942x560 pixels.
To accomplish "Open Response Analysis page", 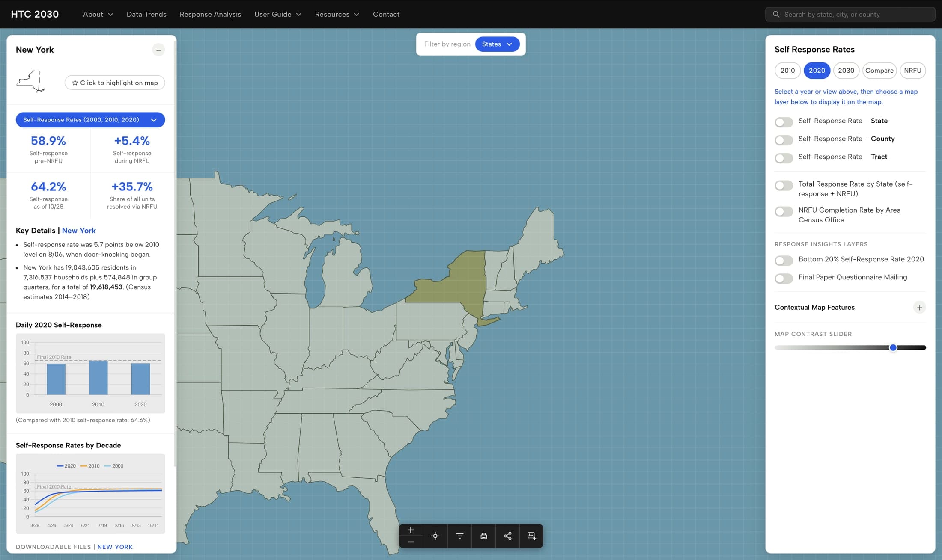I will pos(210,14).
